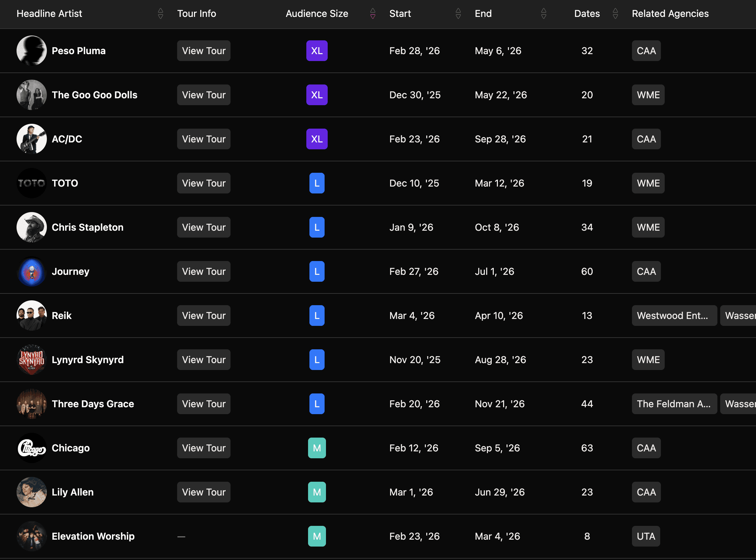The image size is (756, 560).
Task: Toggle Audience Size sort arrows
Action: 373,14
